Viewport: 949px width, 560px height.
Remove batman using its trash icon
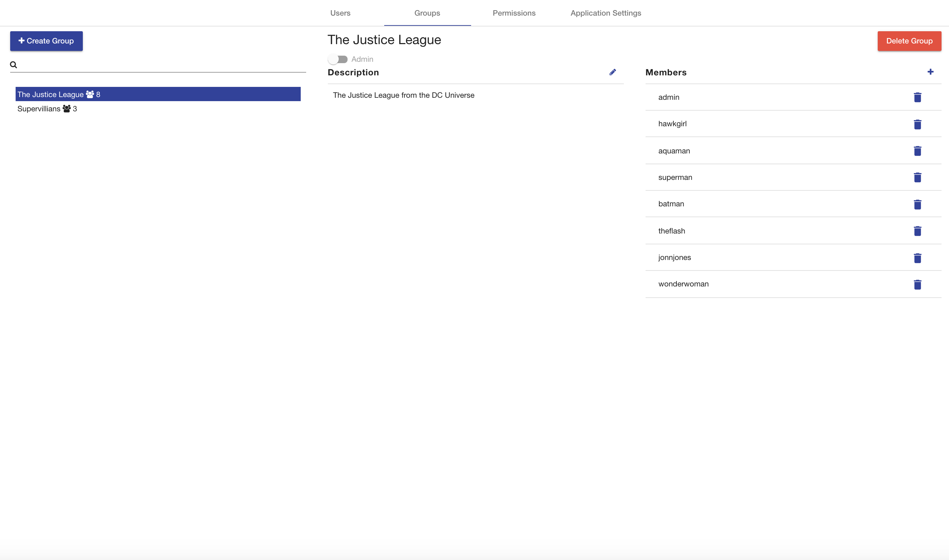(918, 205)
